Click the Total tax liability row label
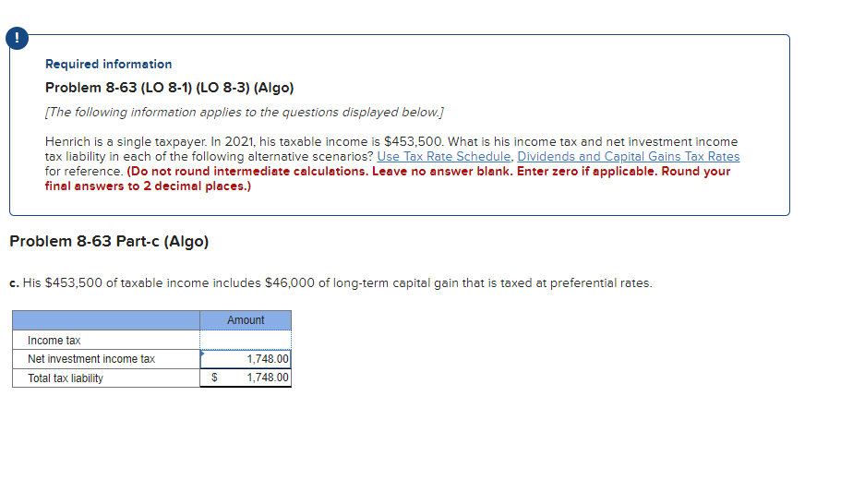Screen dimensions: 853x504 coord(66,378)
